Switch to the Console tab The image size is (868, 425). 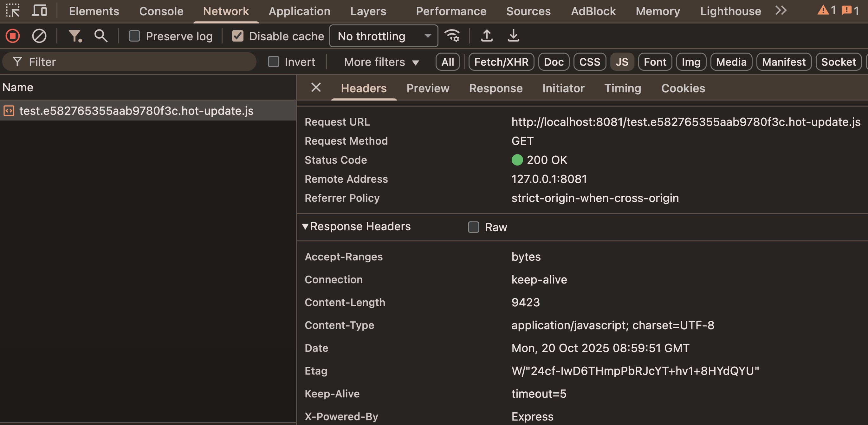161,11
